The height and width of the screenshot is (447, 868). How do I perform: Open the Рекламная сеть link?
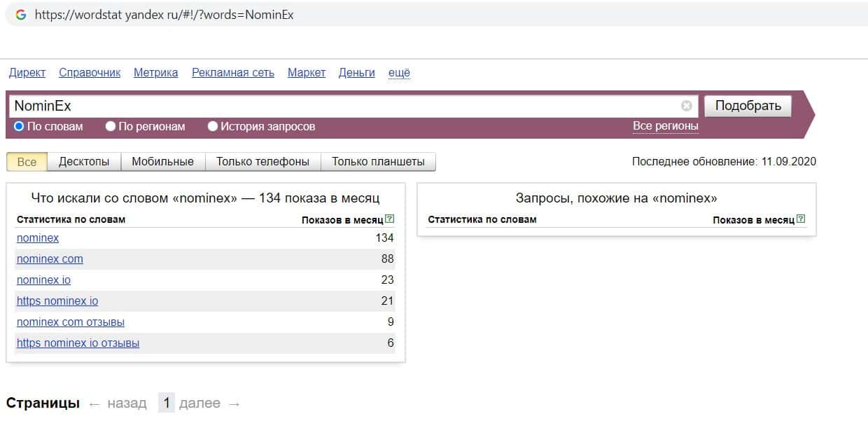[233, 73]
